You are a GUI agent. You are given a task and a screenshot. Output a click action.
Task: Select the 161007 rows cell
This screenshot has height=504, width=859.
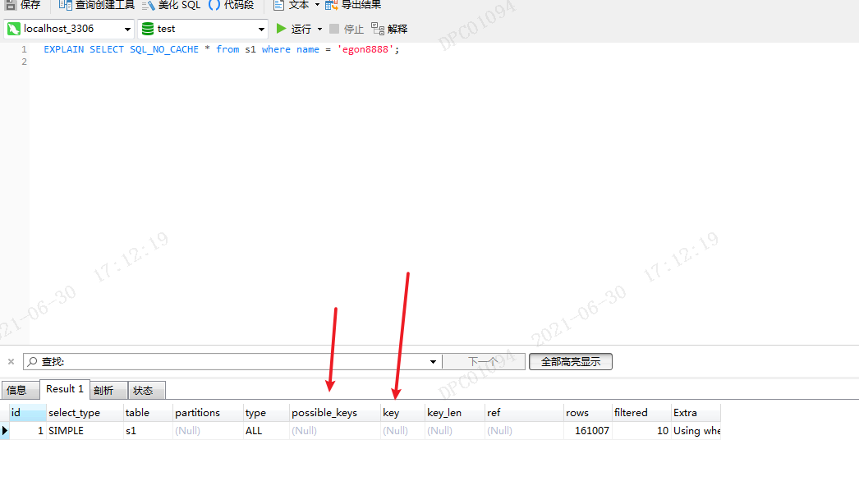pos(588,431)
